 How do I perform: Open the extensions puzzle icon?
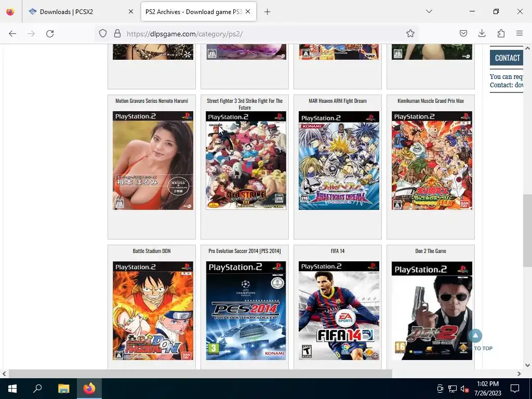[501, 33]
